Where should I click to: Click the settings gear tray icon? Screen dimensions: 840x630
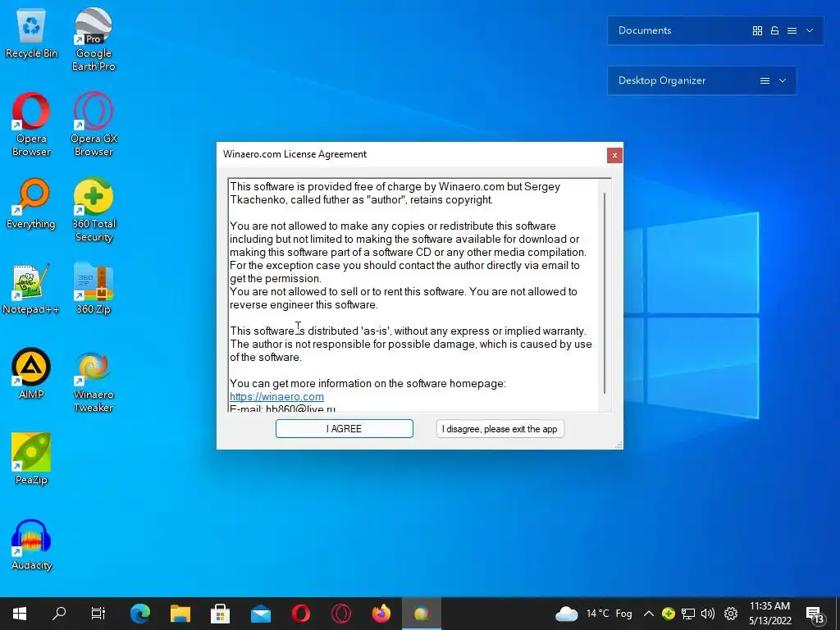731,614
